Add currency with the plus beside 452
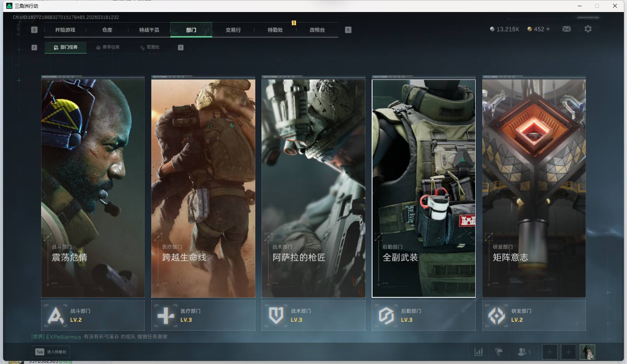The image size is (627, 364). (548, 29)
